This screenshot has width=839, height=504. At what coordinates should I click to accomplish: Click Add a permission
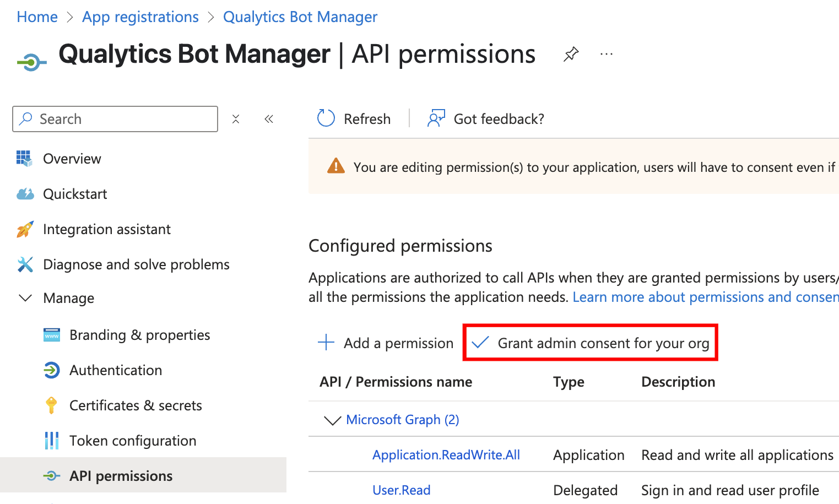[386, 343]
